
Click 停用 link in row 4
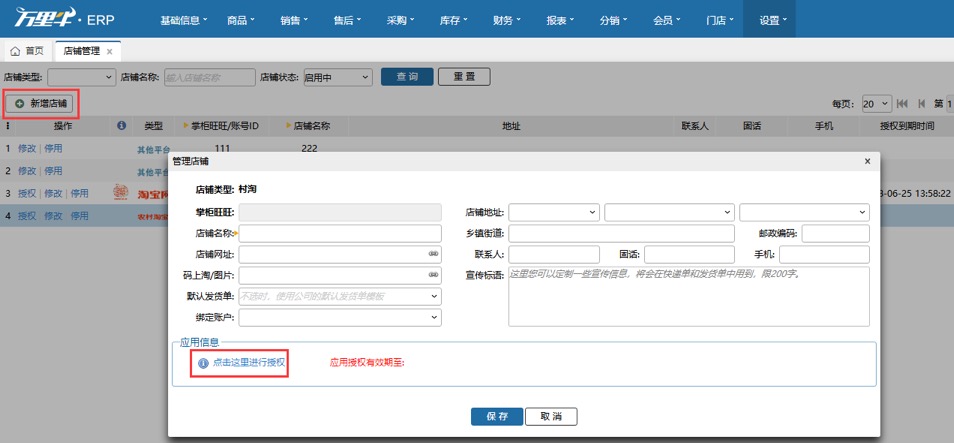(79, 215)
